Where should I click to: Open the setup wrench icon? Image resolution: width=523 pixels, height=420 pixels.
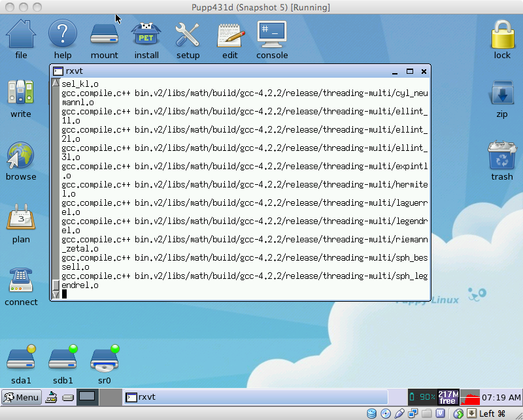(188, 35)
